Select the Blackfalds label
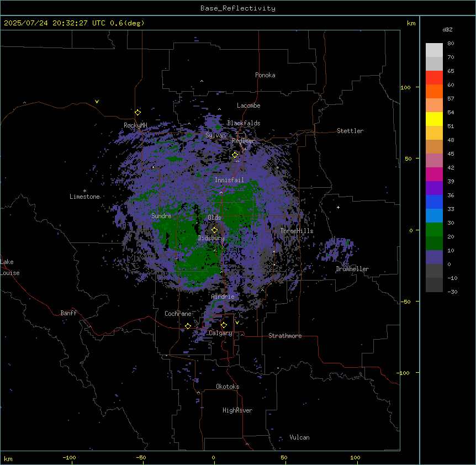Image resolution: width=476 pixels, height=465 pixels. coord(244,123)
